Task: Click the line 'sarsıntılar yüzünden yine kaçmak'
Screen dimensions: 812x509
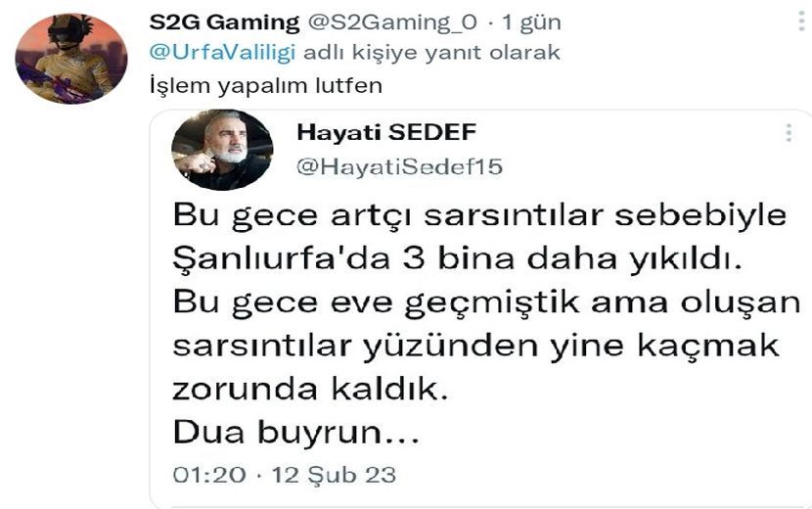Action: tap(475, 346)
